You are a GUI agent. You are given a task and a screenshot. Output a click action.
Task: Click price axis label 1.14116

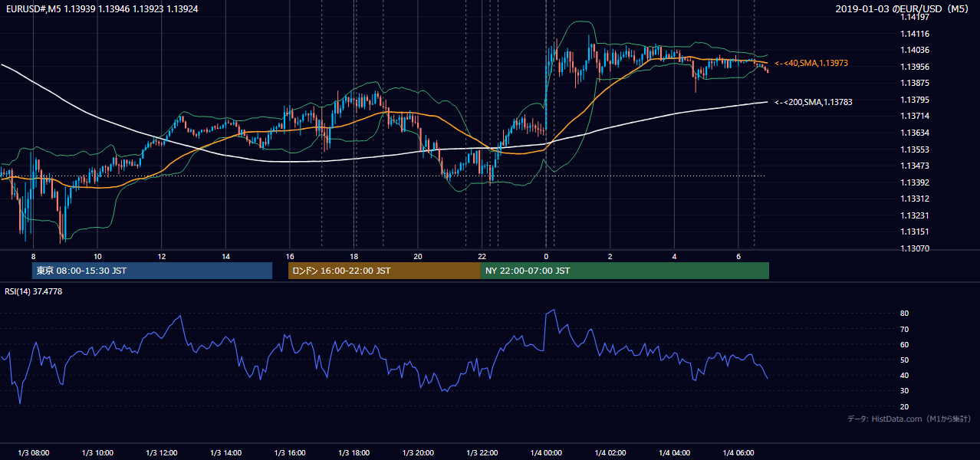(x=914, y=34)
